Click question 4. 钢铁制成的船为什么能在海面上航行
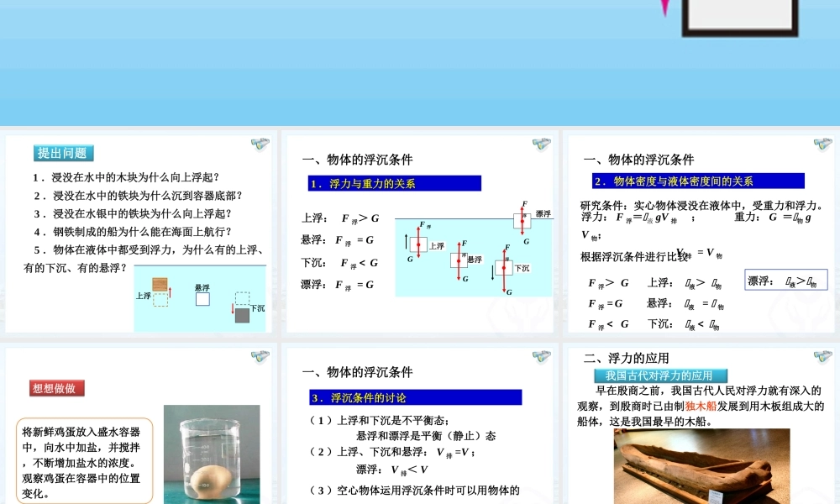Viewport: 840px width, 504px height. (133, 232)
